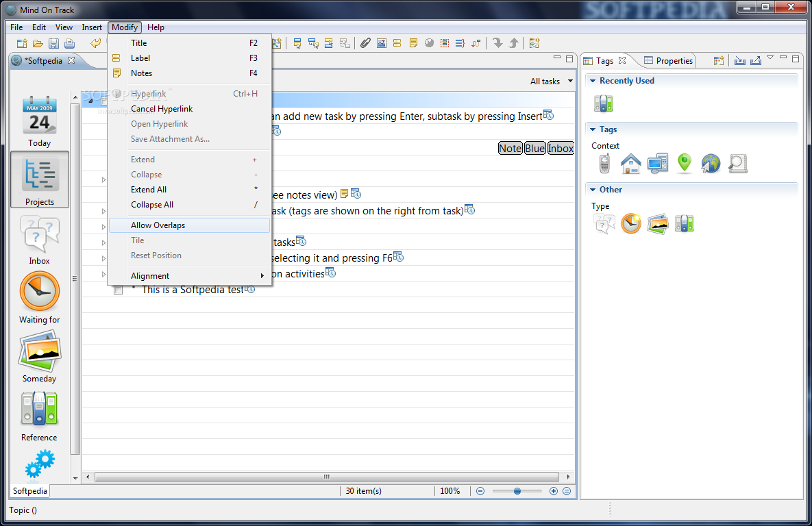Click the sidebar scroll-down arrow
The width and height of the screenshot is (812, 526).
[75, 478]
